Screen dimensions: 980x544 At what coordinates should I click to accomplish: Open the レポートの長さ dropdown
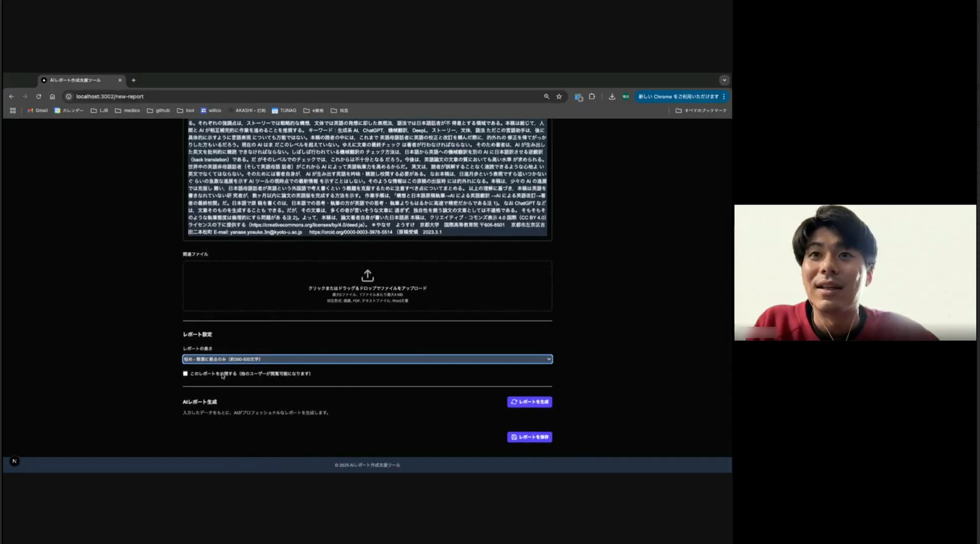tap(367, 359)
